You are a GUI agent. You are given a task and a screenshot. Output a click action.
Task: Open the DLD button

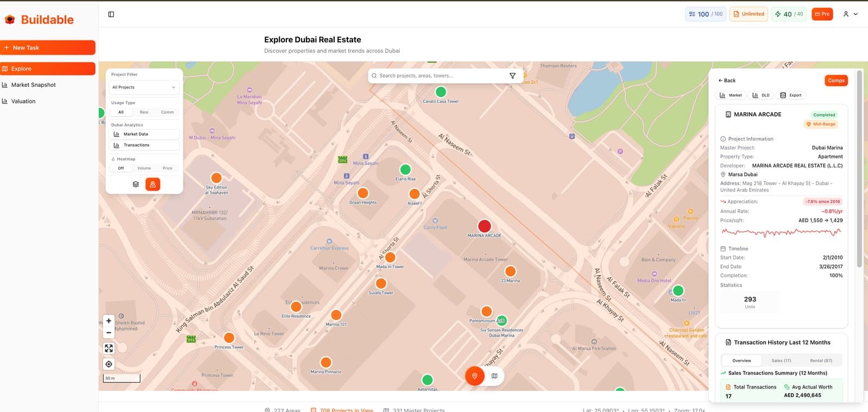tap(761, 96)
